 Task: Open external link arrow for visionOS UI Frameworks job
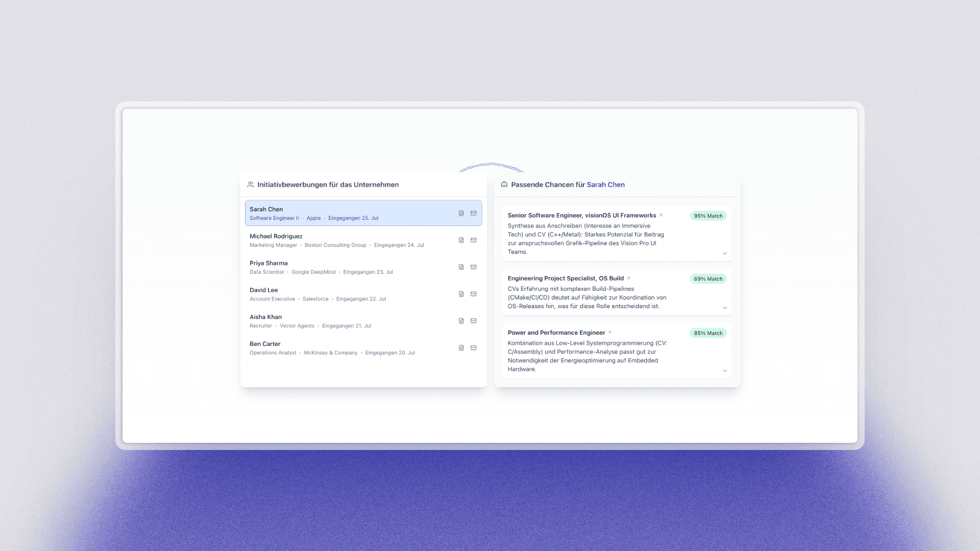coord(661,215)
